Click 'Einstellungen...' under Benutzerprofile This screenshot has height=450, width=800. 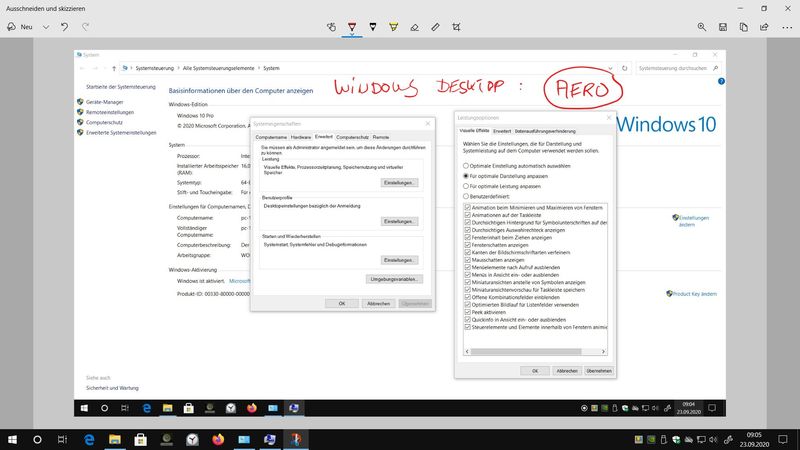point(399,221)
